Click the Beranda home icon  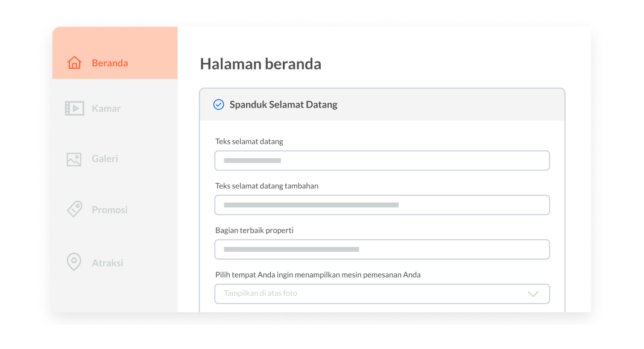coord(74,63)
